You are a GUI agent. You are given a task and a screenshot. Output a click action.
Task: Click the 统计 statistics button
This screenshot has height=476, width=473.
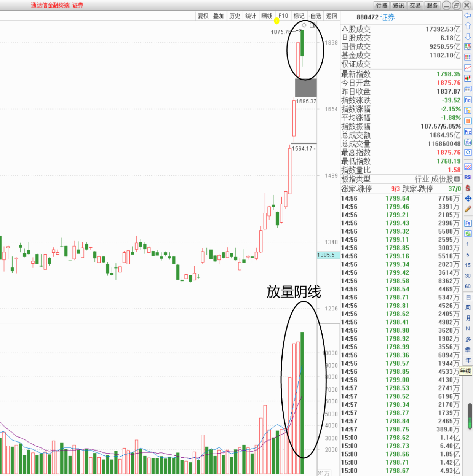coord(251,16)
